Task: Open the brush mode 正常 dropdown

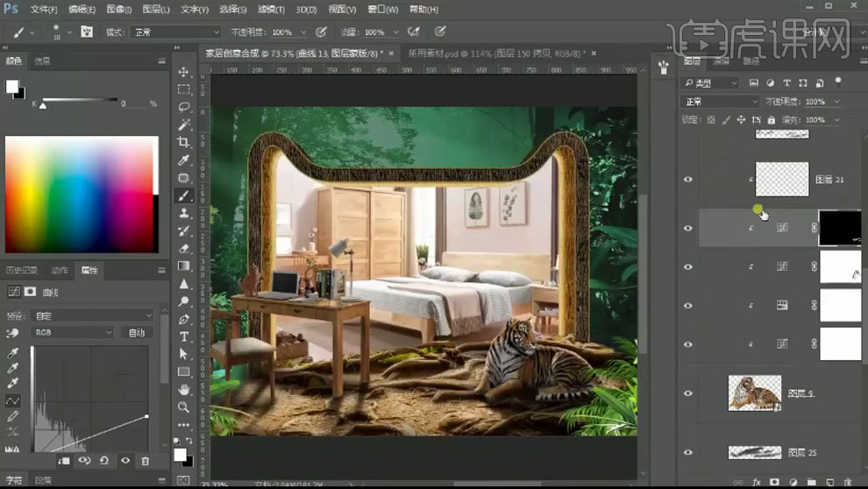Action: coord(176,32)
